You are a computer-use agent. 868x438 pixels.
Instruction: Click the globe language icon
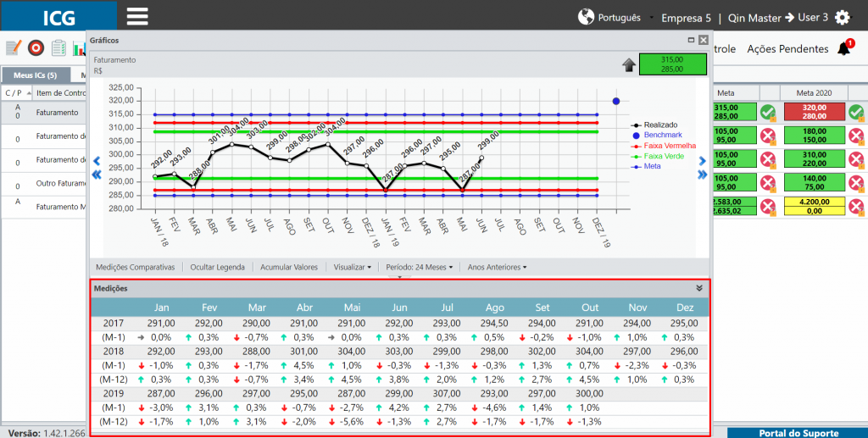[586, 17]
